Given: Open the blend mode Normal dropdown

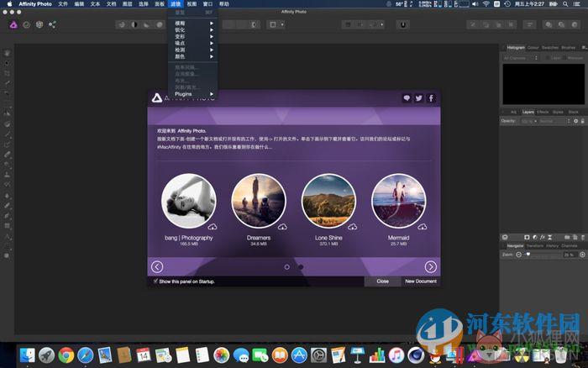Looking at the screenshot, I should coord(554,121).
